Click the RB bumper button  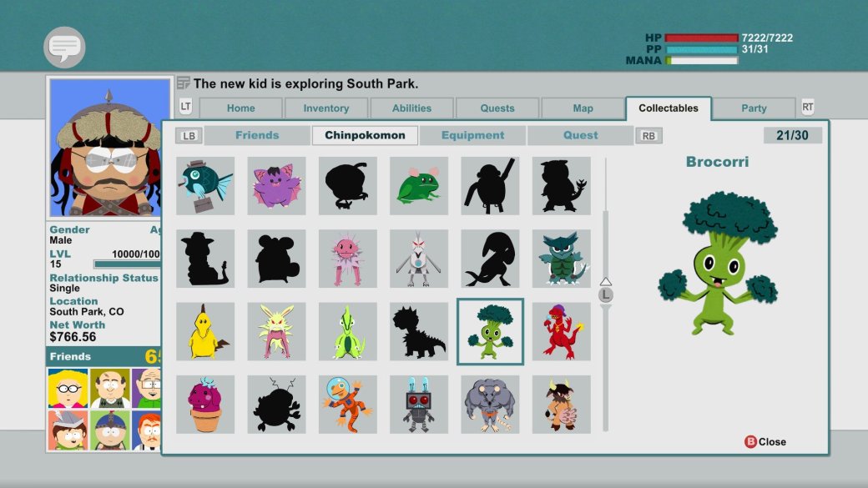click(648, 135)
